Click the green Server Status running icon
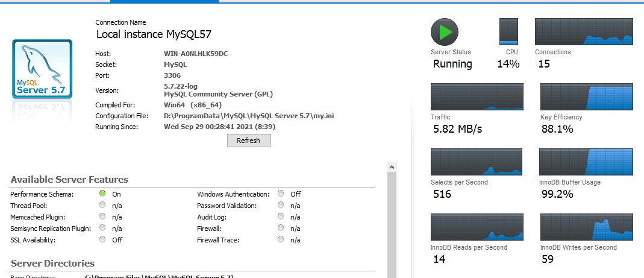Image resolution: width=644 pixels, height=278 pixels. tap(445, 31)
